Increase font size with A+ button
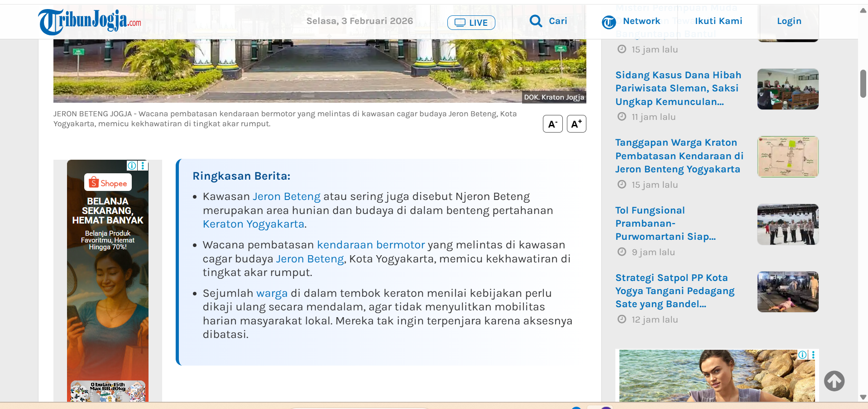Viewport: 868px width, 409px height. click(x=576, y=124)
